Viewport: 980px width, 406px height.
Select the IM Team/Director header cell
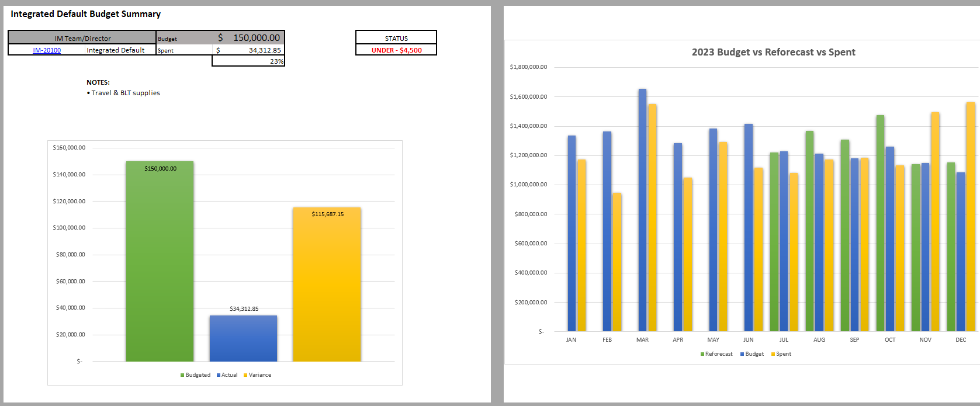coord(82,39)
